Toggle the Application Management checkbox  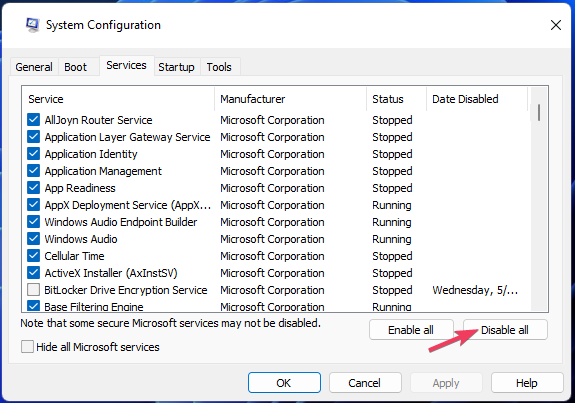coord(33,171)
